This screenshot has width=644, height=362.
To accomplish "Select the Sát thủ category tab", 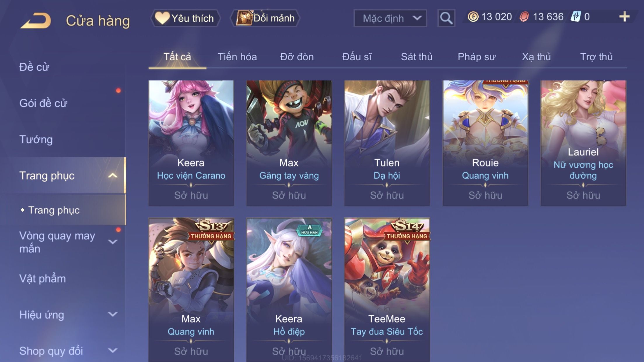I will click(x=416, y=57).
